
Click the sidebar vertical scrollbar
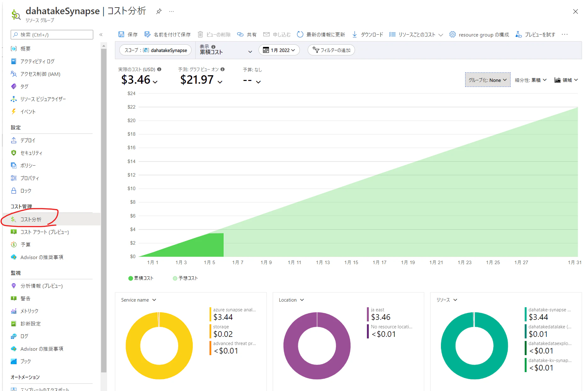[x=104, y=210]
